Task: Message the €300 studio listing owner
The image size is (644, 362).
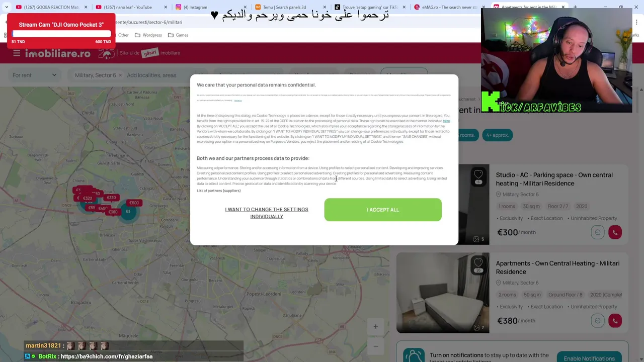Action: [x=597, y=232]
